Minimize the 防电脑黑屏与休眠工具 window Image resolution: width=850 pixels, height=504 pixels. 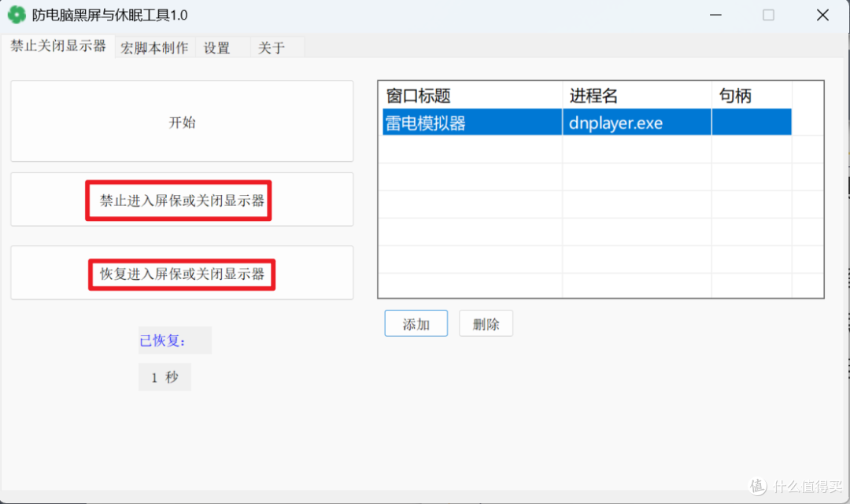click(x=715, y=15)
